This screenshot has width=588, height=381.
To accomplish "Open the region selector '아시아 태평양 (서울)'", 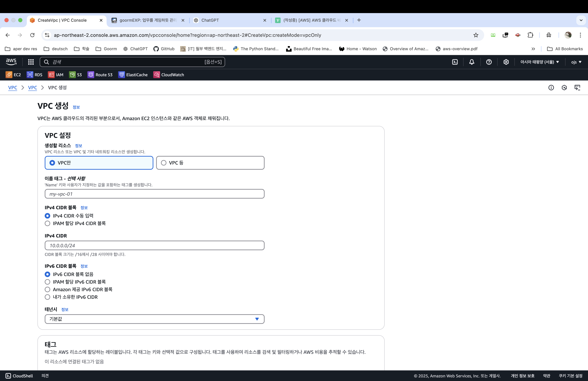I will click(x=540, y=62).
